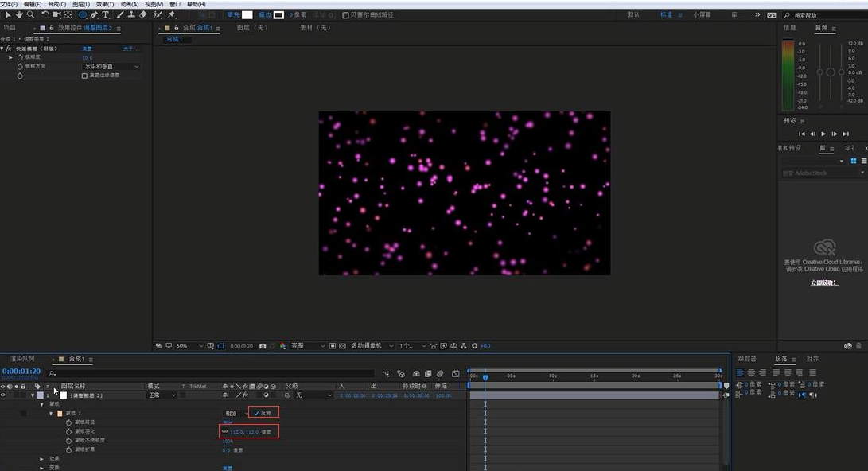The image size is (868, 471).
Task: Take a snapshot with the camera icon
Action: (x=263, y=346)
